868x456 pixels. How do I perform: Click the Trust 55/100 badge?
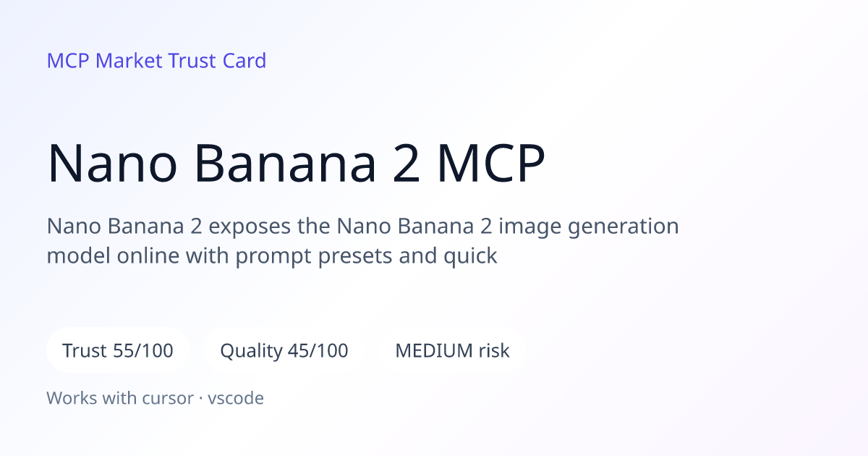tap(118, 351)
